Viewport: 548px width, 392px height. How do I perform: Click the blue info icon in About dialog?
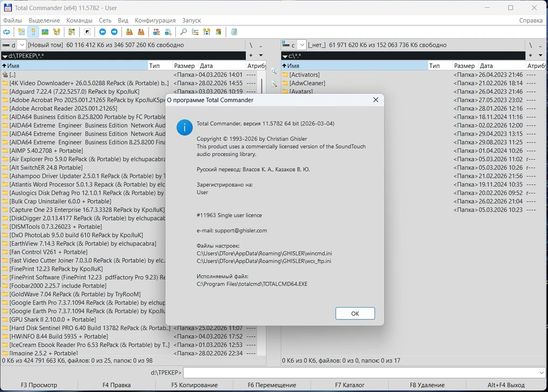click(184, 127)
